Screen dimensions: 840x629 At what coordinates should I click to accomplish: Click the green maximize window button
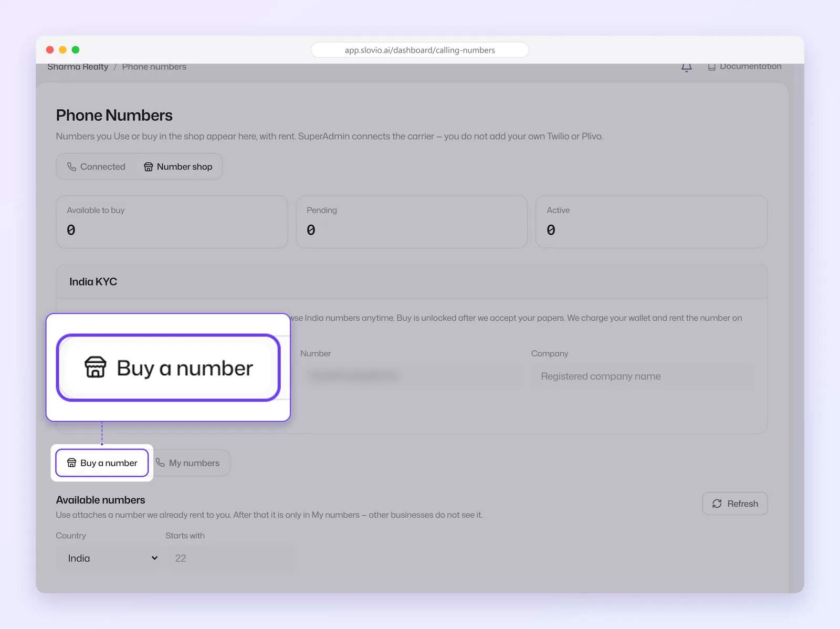click(76, 50)
